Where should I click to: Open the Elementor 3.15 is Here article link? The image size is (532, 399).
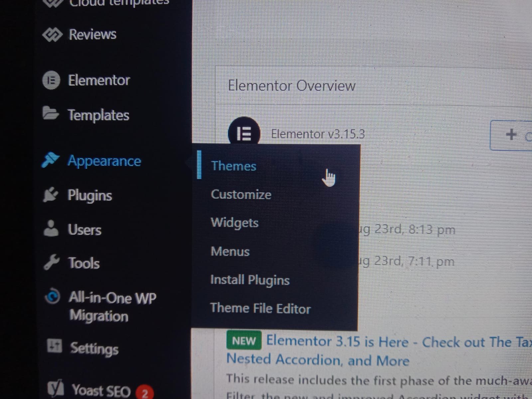pyautogui.click(x=337, y=342)
